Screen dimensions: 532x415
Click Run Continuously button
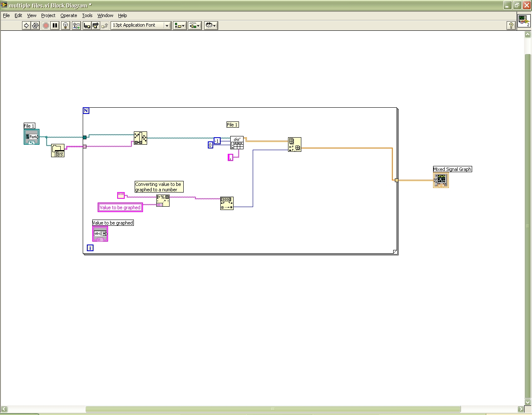coord(35,25)
